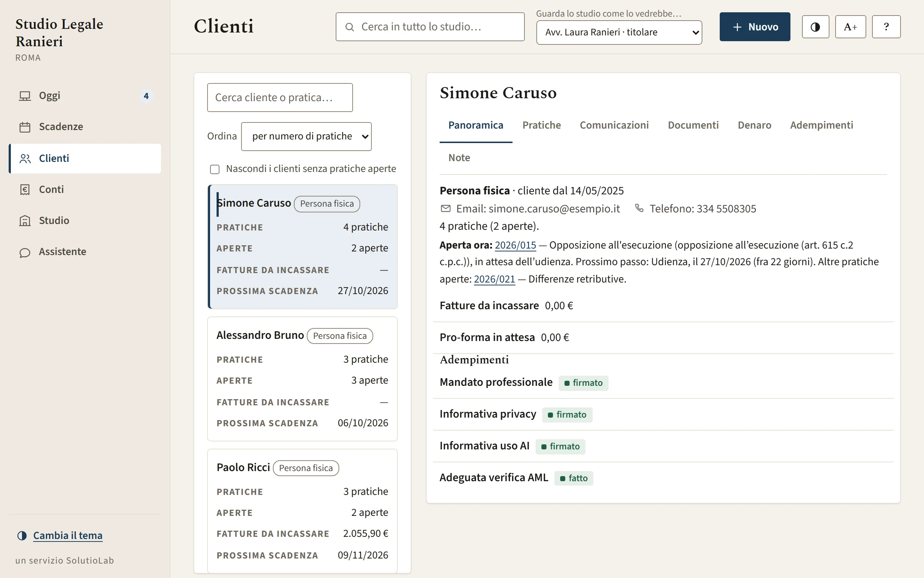Open the Oggi sidebar section
Viewport: 924px width, 578px height.
click(x=85, y=96)
